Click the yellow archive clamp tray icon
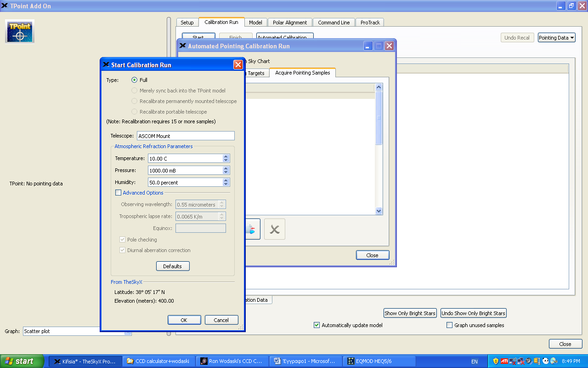This screenshot has width=588, height=368. click(537, 361)
